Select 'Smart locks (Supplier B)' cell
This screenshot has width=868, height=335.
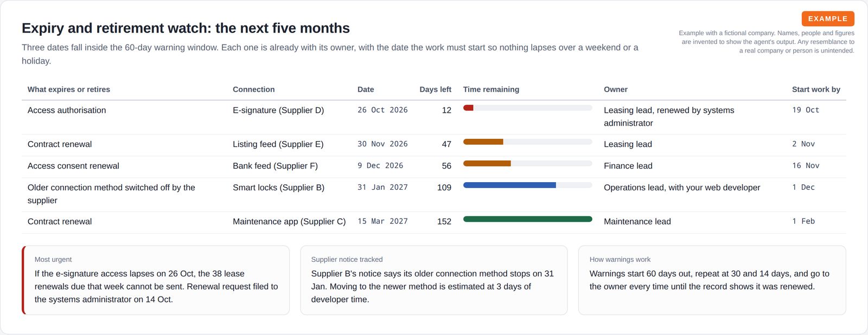278,188
